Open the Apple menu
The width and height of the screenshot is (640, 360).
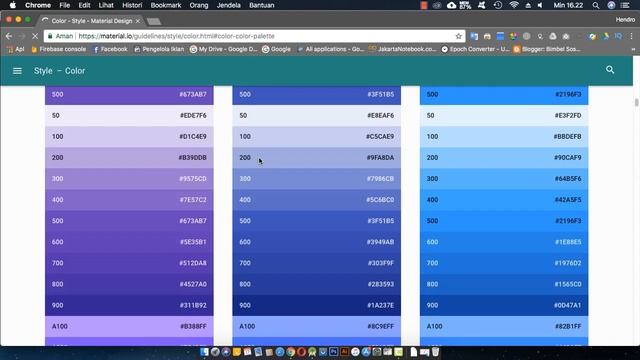(x=13, y=5)
